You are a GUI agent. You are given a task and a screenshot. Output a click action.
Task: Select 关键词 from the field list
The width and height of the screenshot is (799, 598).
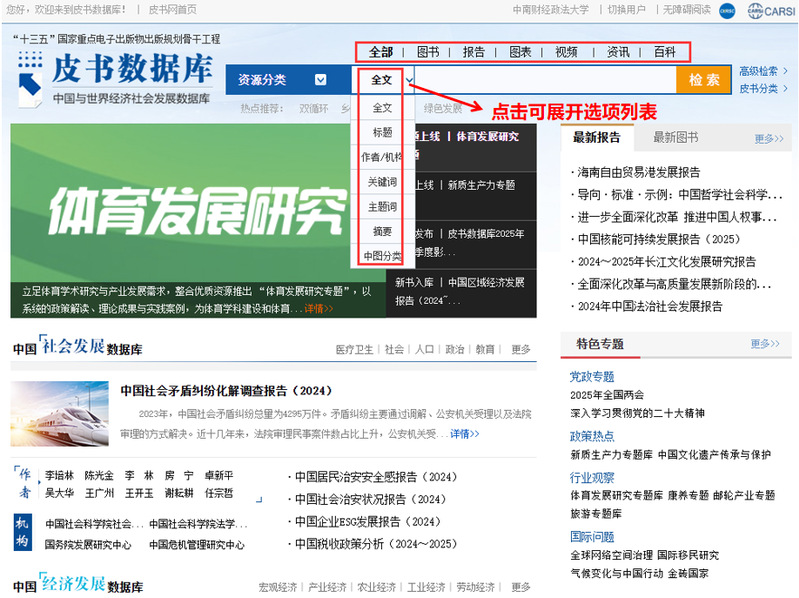coord(381,182)
